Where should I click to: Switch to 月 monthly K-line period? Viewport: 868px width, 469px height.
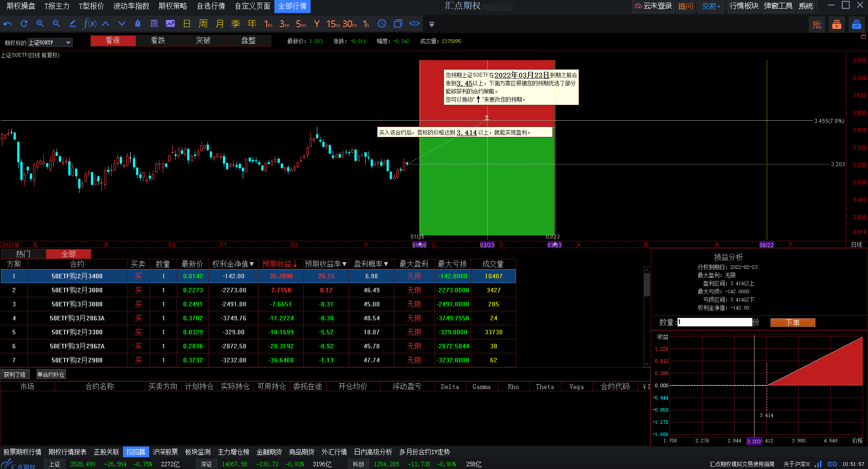point(219,24)
